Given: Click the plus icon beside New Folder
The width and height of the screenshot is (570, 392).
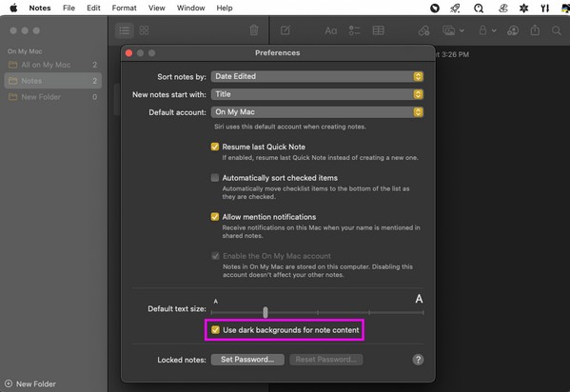Looking at the screenshot, I should click(9, 383).
